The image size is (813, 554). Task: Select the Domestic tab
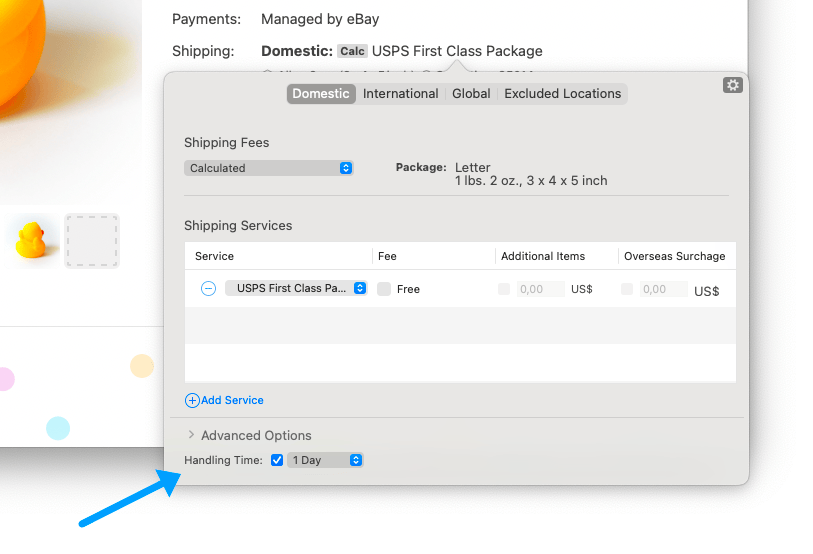(321, 94)
